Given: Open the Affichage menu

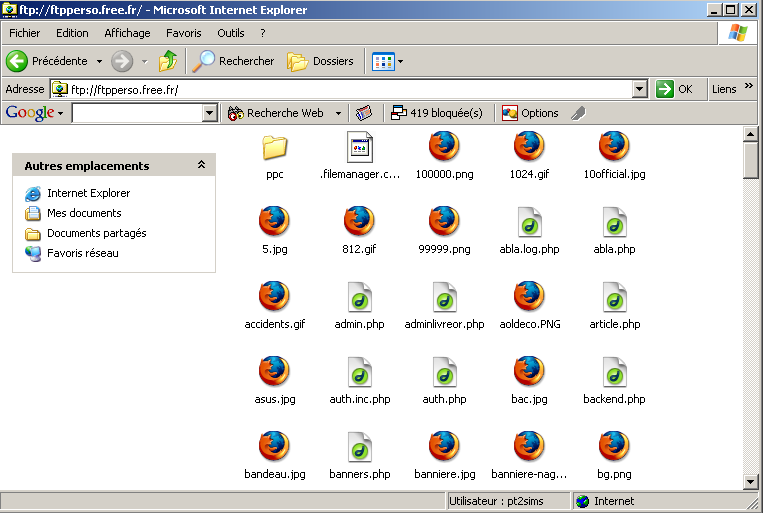Looking at the screenshot, I should (127, 33).
